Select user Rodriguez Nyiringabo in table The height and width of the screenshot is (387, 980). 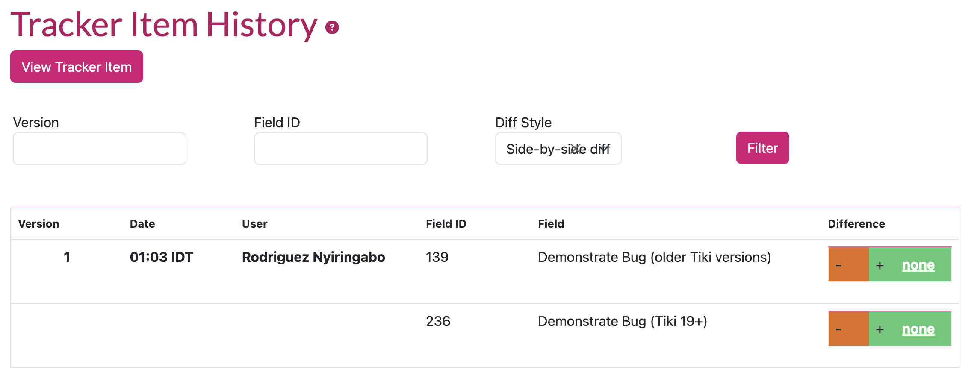point(313,257)
